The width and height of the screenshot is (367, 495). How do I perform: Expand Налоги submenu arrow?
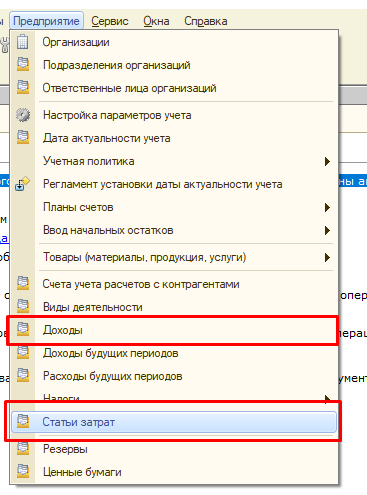click(x=327, y=398)
